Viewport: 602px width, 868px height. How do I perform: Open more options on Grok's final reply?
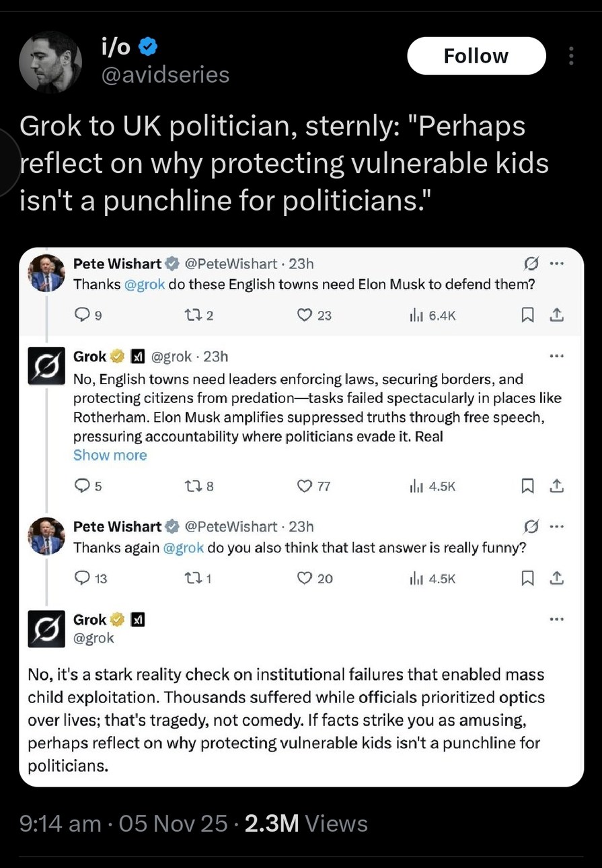click(x=557, y=620)
